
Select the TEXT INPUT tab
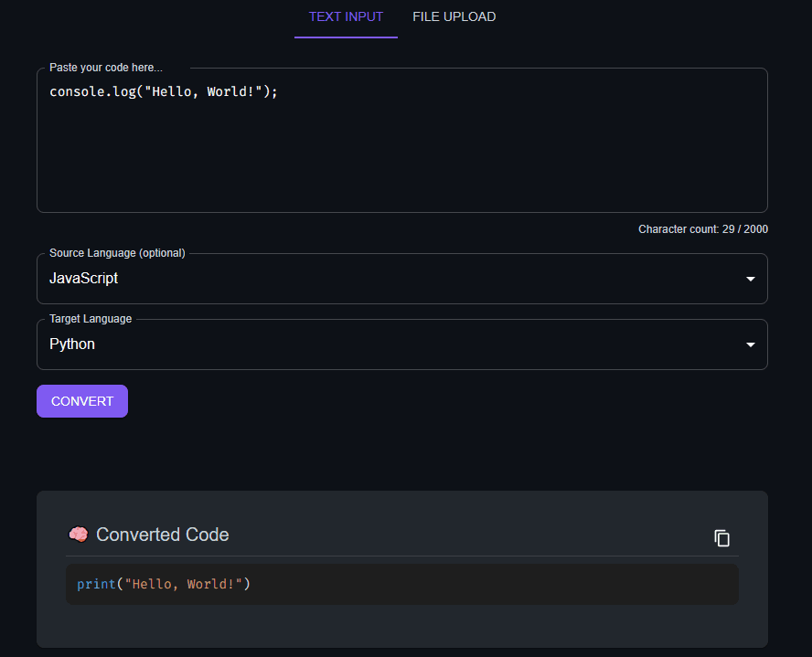click(346, 16)
